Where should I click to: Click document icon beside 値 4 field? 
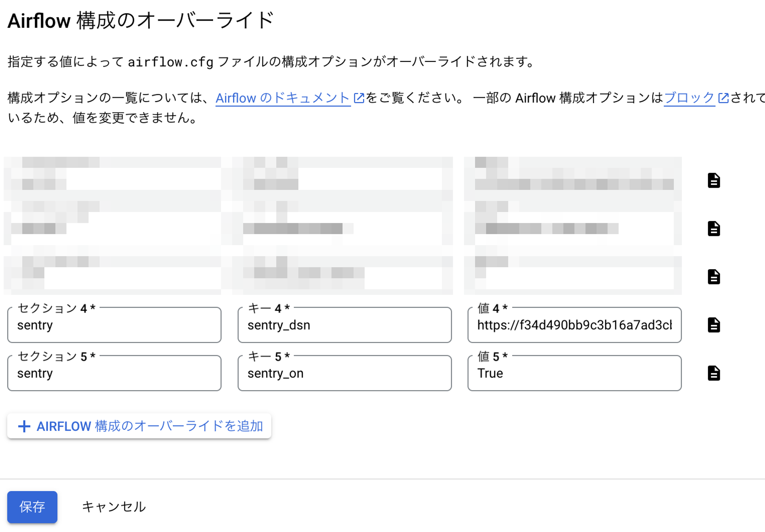click(713, 325)
